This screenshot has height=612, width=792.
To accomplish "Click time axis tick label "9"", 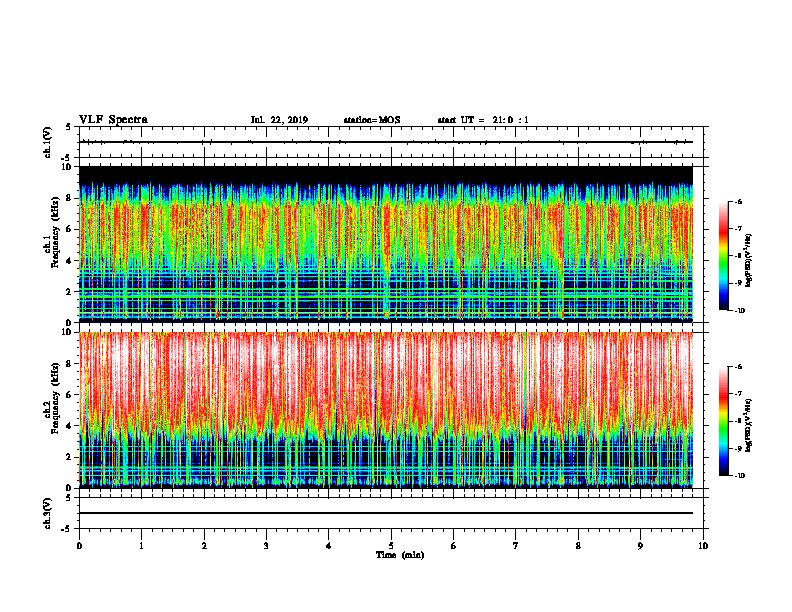I will point(640,546).
